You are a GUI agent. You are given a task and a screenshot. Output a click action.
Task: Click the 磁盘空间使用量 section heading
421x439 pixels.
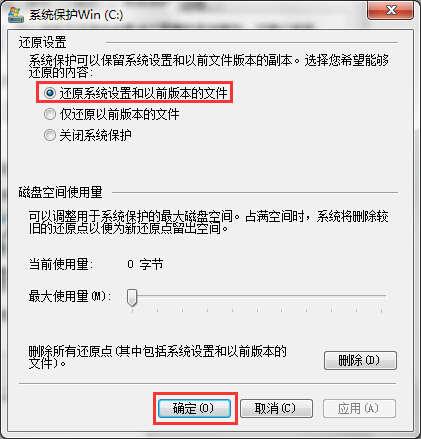60,192
